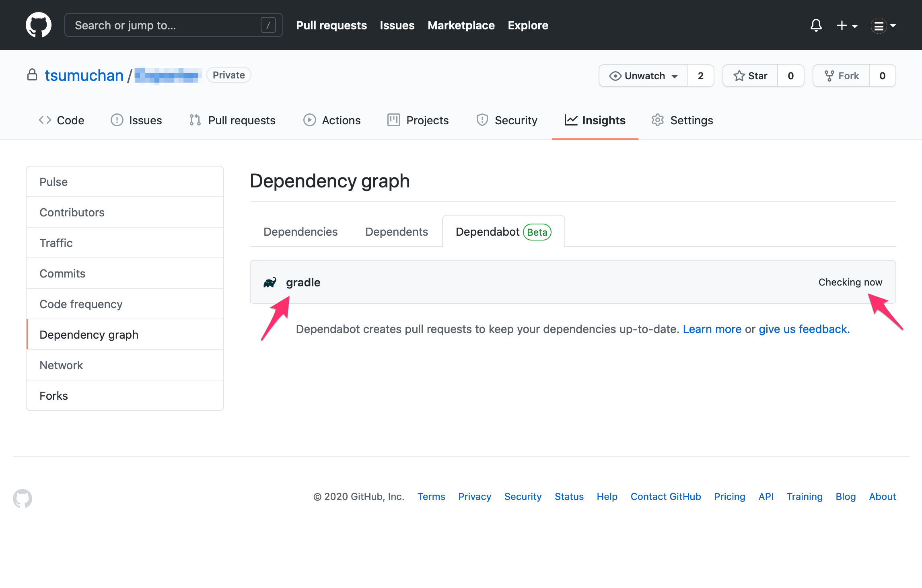The width and height of the screenshot is (922, 588).
Task: Expand the Unwatch dropdown
Action: click(643, 76)
